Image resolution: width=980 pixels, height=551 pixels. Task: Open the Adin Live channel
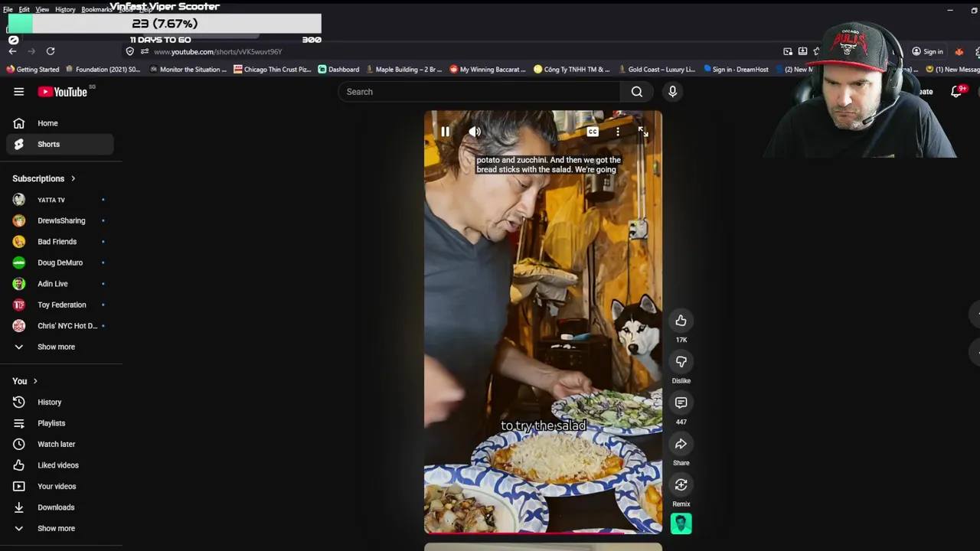tap(60, 284)
